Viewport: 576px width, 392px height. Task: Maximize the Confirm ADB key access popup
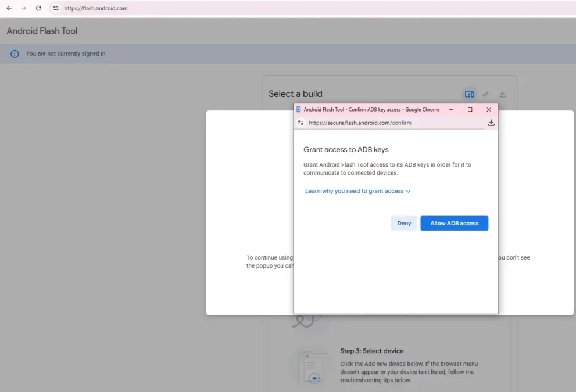[x=470, y=109]
